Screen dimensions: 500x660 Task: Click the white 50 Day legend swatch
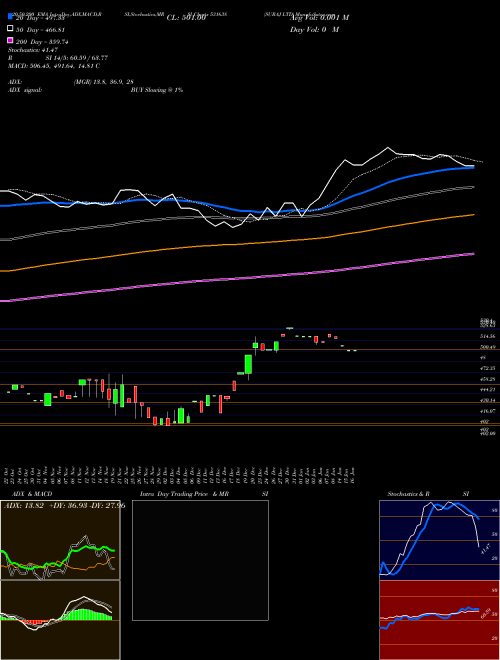coord(10,29)
